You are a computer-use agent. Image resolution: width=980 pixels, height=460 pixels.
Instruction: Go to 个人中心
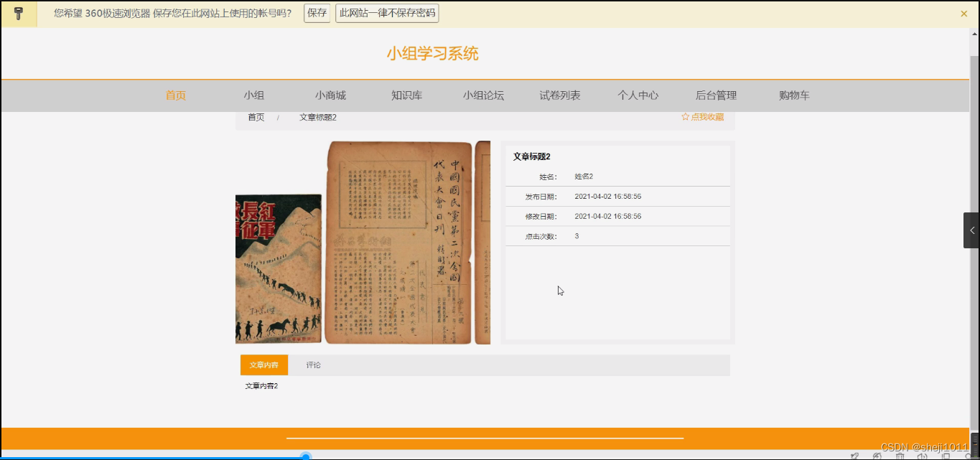[x=637, y=95]
